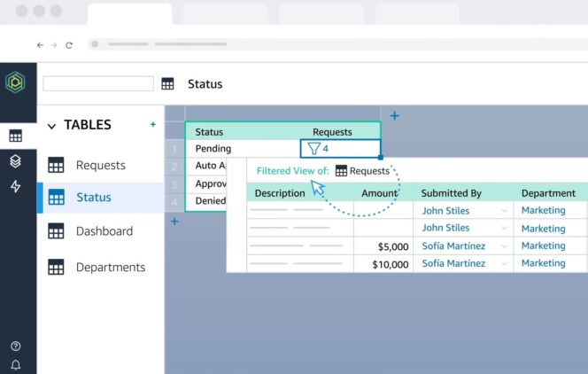
Task: Add a column with plus above the grid
Action: (x=394, y=115)
